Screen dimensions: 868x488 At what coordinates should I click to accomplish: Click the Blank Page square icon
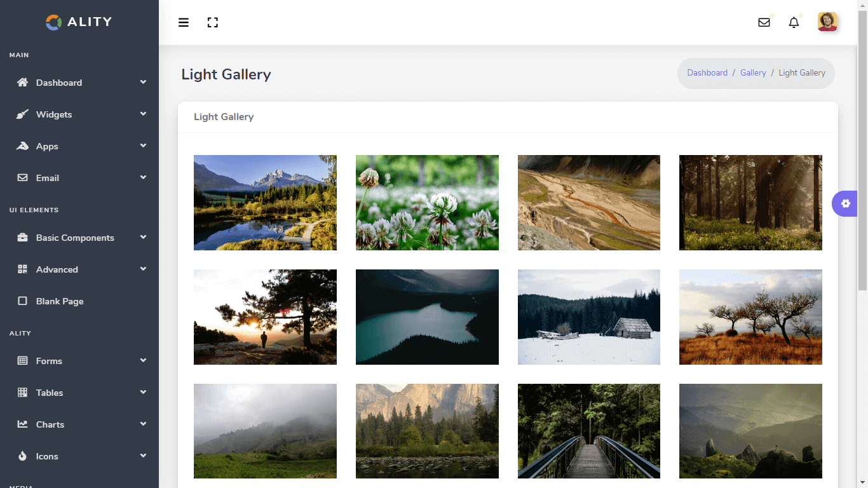(x=23, y=301)
